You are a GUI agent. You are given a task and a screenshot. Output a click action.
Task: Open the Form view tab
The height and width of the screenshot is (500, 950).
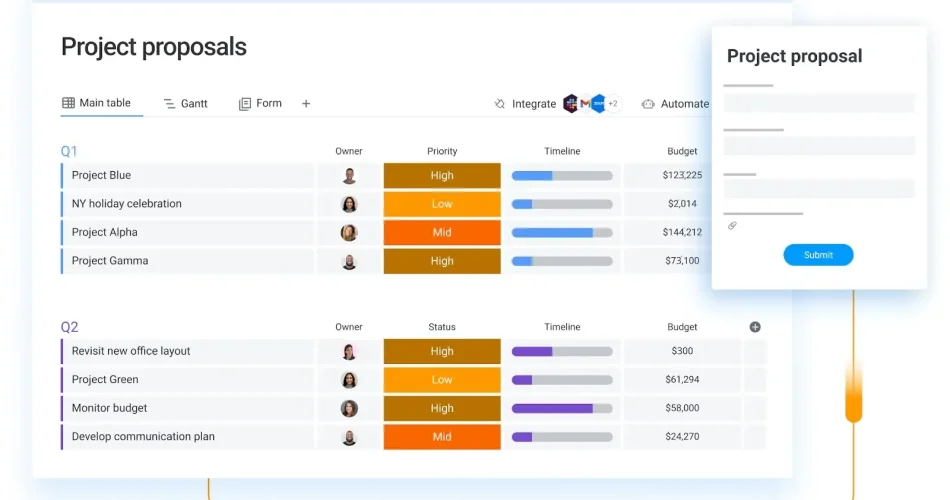pyautogui.click(x=260, y=104)
